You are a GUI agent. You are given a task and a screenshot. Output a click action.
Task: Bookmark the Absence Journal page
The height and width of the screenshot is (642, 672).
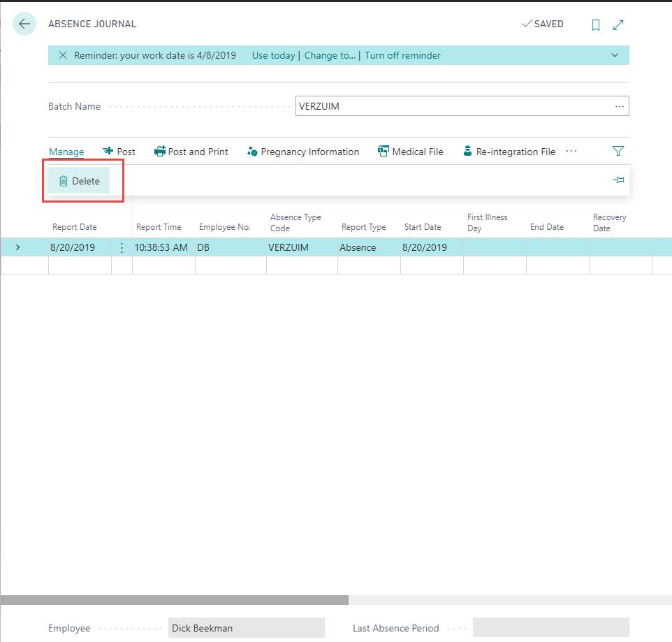[595, 24]
